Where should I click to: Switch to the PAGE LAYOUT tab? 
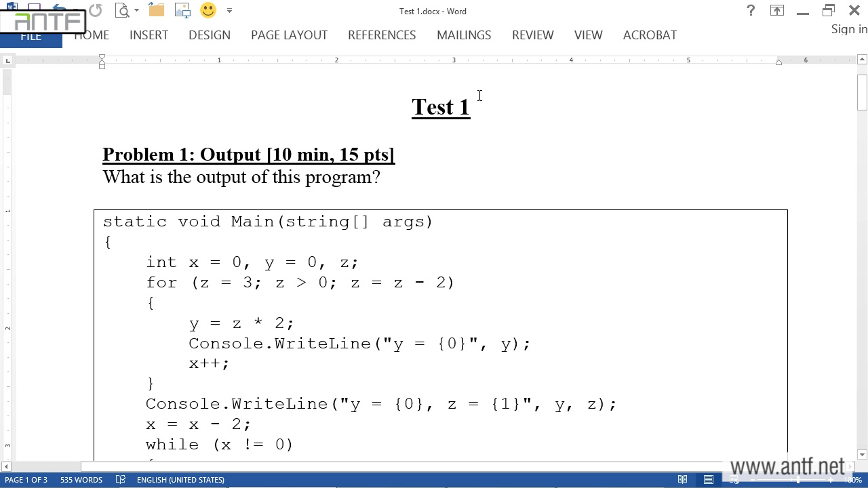click(289, 35)
